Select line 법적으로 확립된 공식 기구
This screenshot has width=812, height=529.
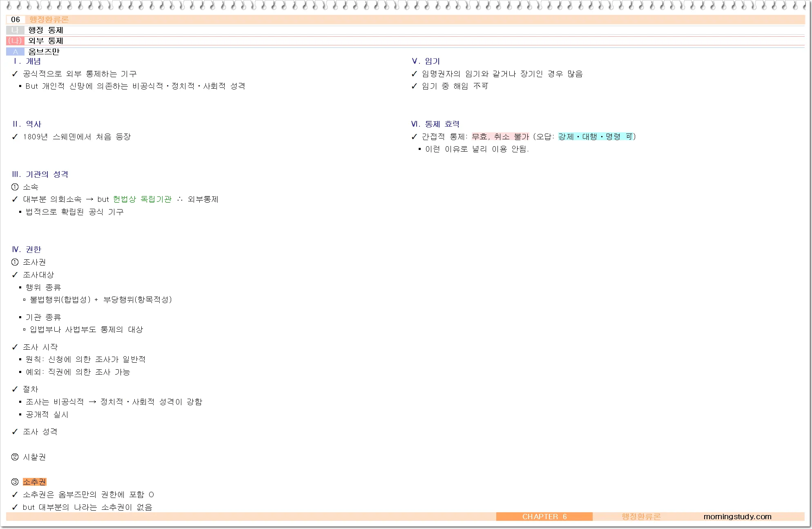pyautogui.click(x=74, y=212)
